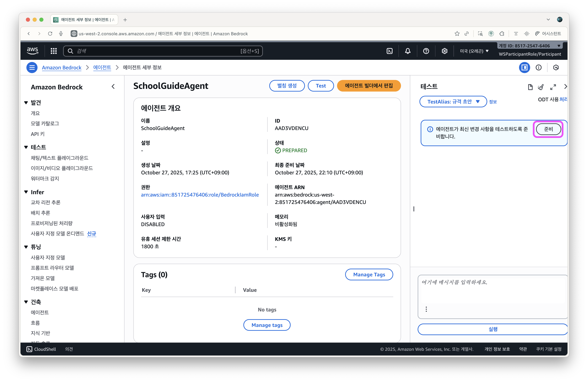The height and width of the screenshot is (382, 588).
Task: Open the BedrockIamRole ARN link
Action: click(x=200, y=195)
